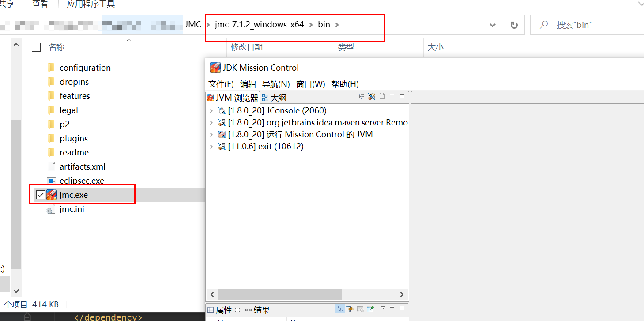The image size is (644, 321).
Task: Open 应用程序工具 ribbon tab
Action: click(91, 4)
